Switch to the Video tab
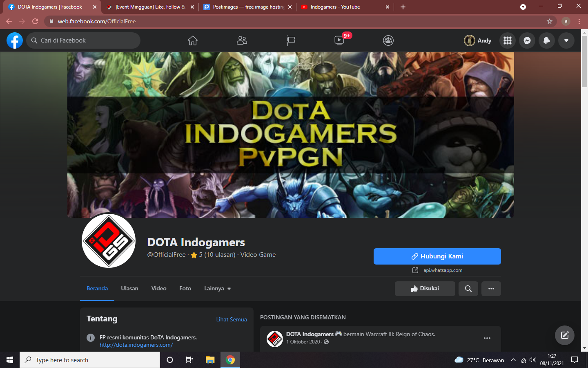 pyautogui.click(x=159, y=289)
